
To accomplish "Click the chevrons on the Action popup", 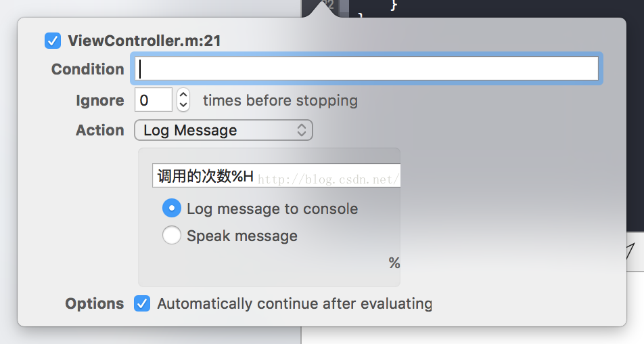I will (x=302, y=130).
